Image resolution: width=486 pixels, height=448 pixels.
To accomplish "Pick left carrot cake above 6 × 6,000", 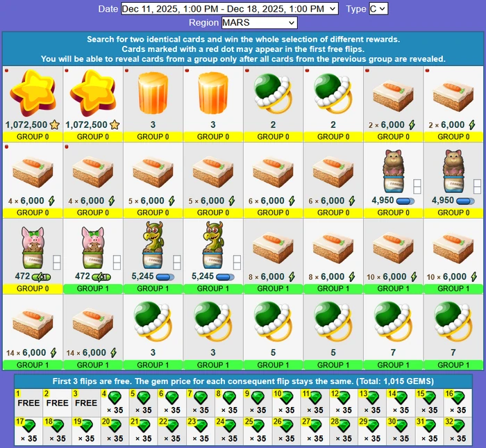I will [x=273, y=172].
